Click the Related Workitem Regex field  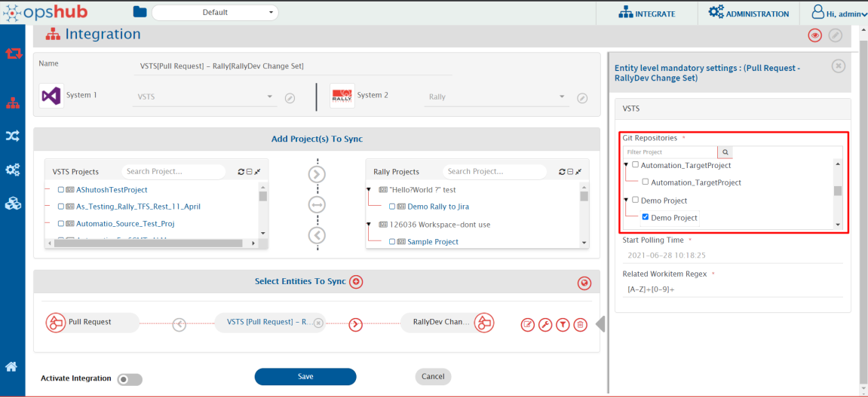732,289
